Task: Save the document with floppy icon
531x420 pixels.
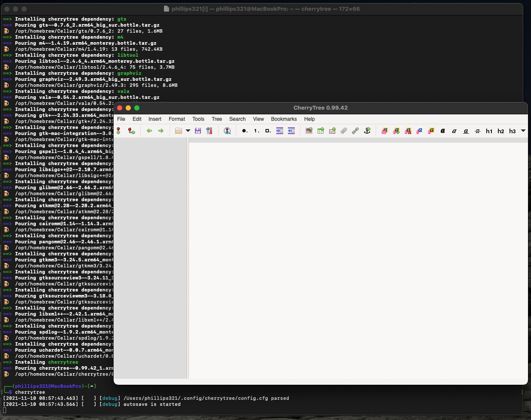Action: [198, 131]
